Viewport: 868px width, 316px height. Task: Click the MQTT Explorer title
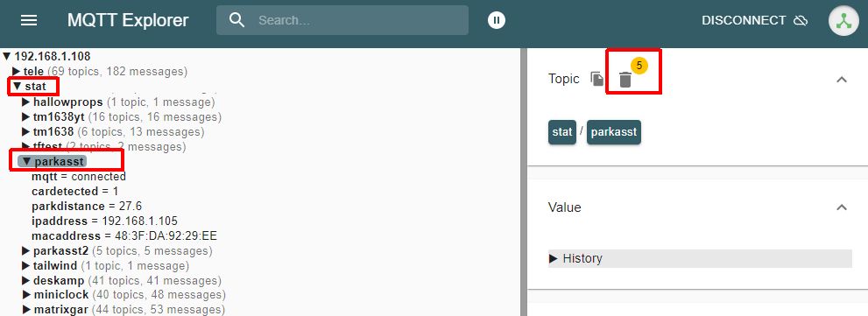click(128, 20)
